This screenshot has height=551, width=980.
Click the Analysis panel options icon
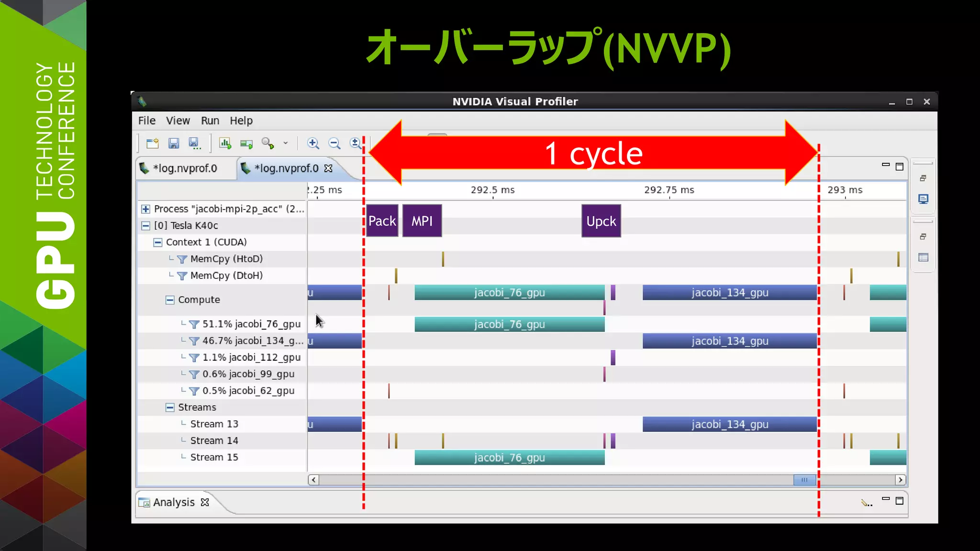(x=867, y=502)
